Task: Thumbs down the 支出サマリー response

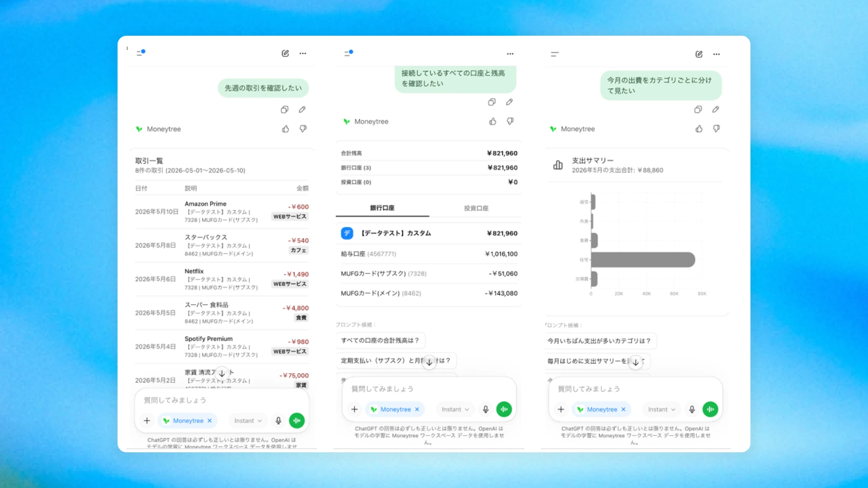Action: tap(717, 129)
